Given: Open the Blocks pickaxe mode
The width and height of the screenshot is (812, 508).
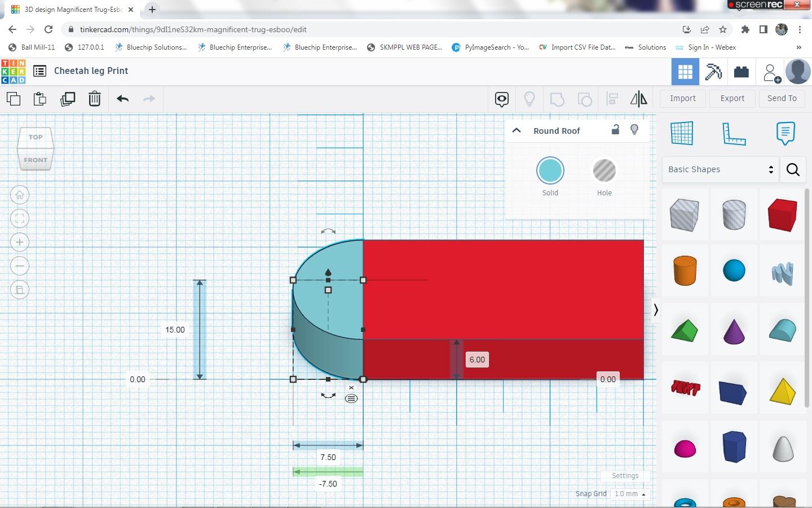Looking at the screenshot, I should click(713, 72).
